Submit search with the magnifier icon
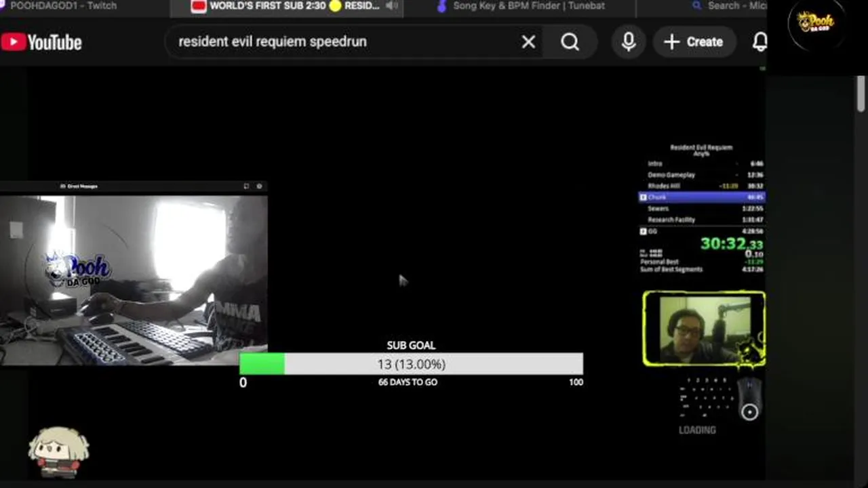This screenshot has width=868, height=488. tap(570, 42)
